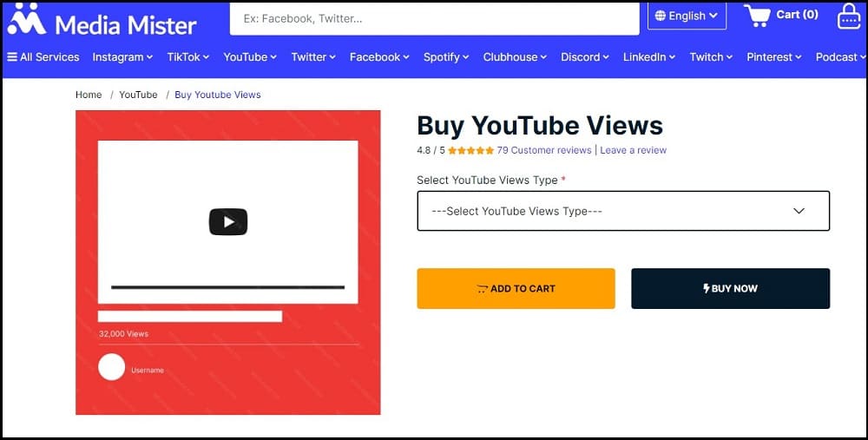Go to YouTube breadcrumb link

pyautogui.click(x=138, y=95)
